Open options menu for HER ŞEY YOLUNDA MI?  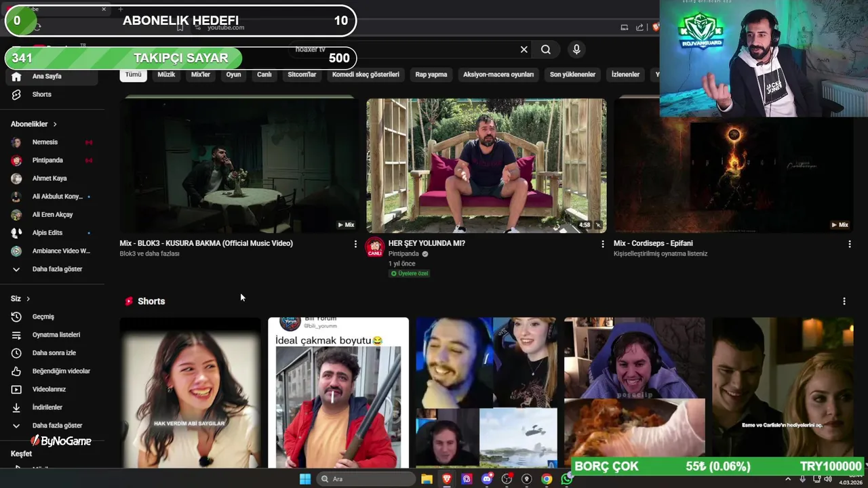click(602, 244)
